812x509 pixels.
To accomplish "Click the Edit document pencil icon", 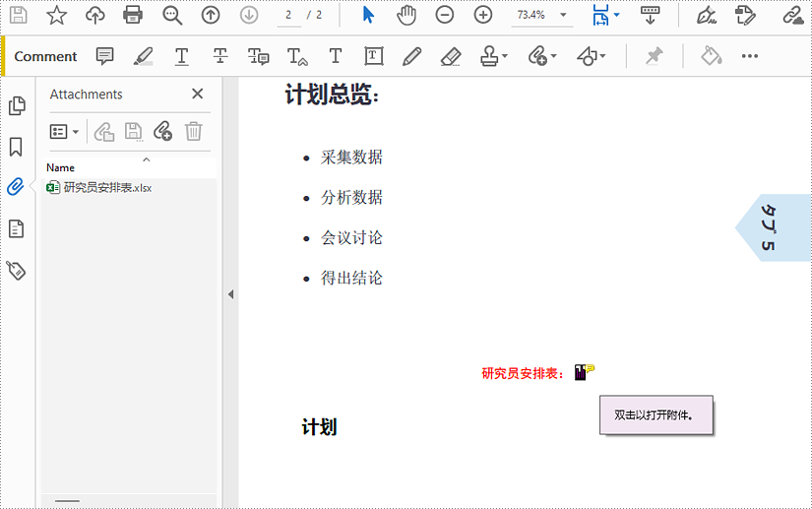I will 745,15.
